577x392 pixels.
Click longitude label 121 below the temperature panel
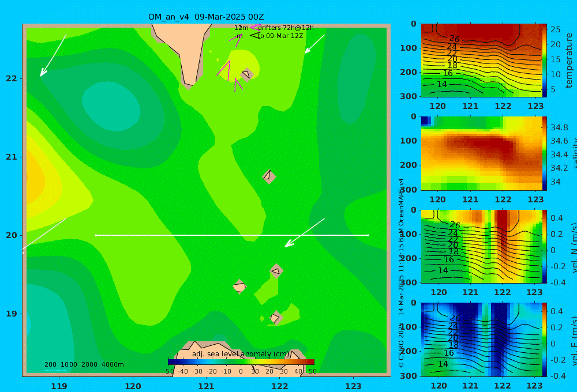[x=470, y=106]
